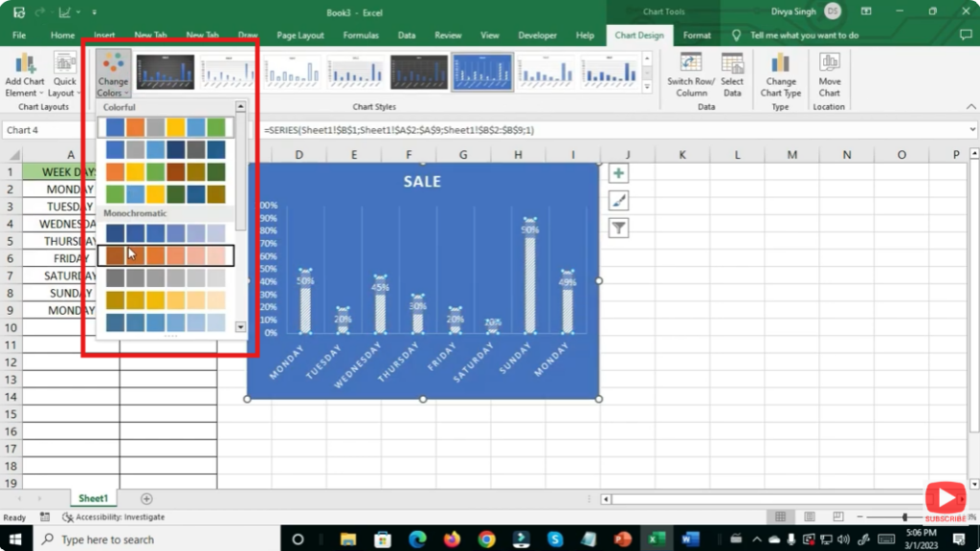Open the Chart Filters funnel button
Image resolution: width=980 pixels, height=551 pixels.
[619, 228]
